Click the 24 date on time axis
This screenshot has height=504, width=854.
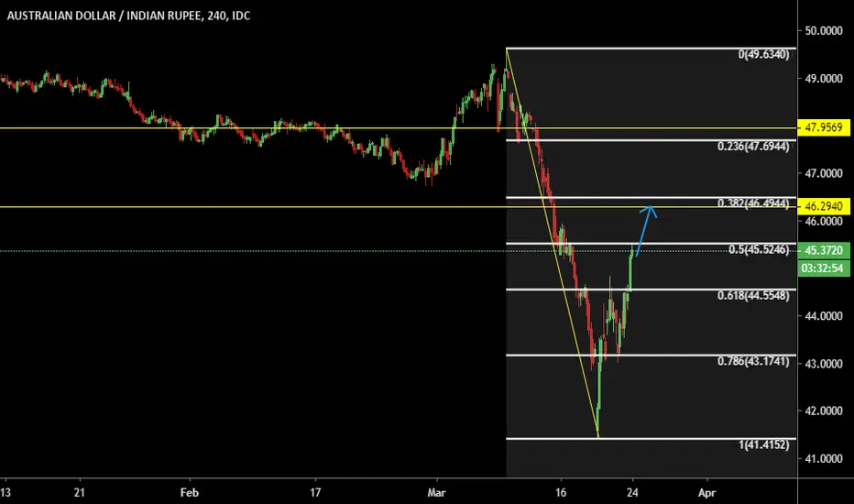[x=632, y=493]
